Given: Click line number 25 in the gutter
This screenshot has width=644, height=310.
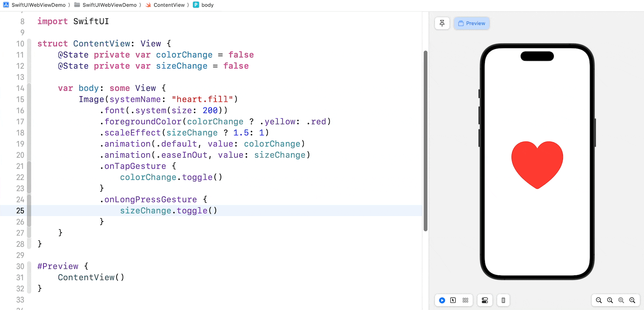Looking at the screenshot, I should coord(20,211).
